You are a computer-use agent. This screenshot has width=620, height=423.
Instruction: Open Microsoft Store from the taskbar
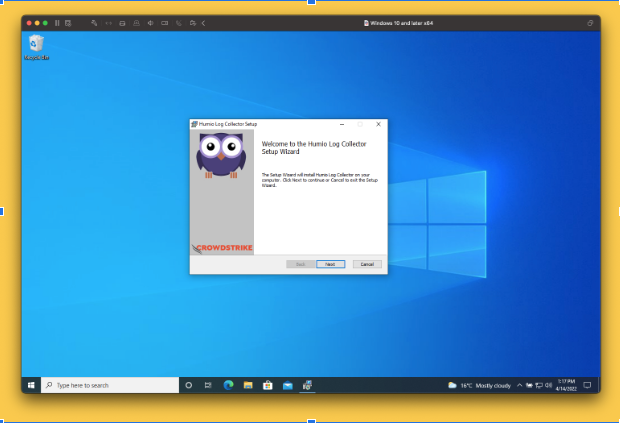267,385
